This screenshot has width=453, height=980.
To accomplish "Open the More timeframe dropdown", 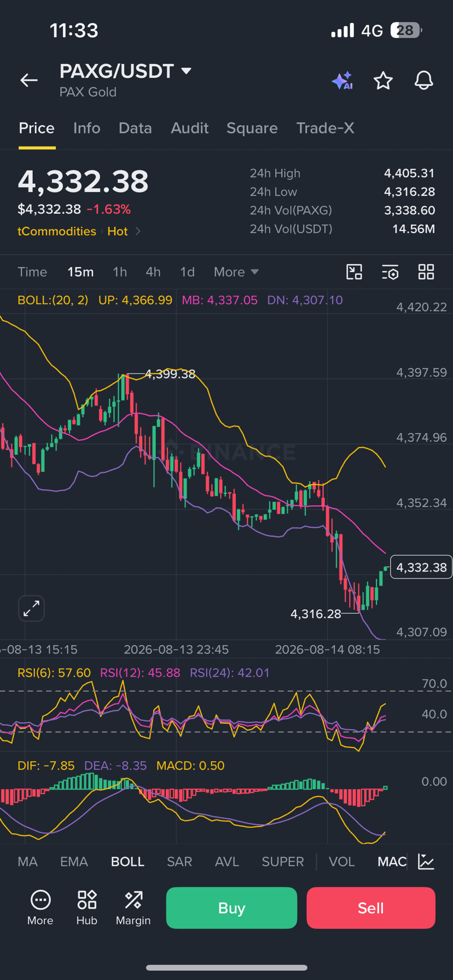I will coord(236,272).
